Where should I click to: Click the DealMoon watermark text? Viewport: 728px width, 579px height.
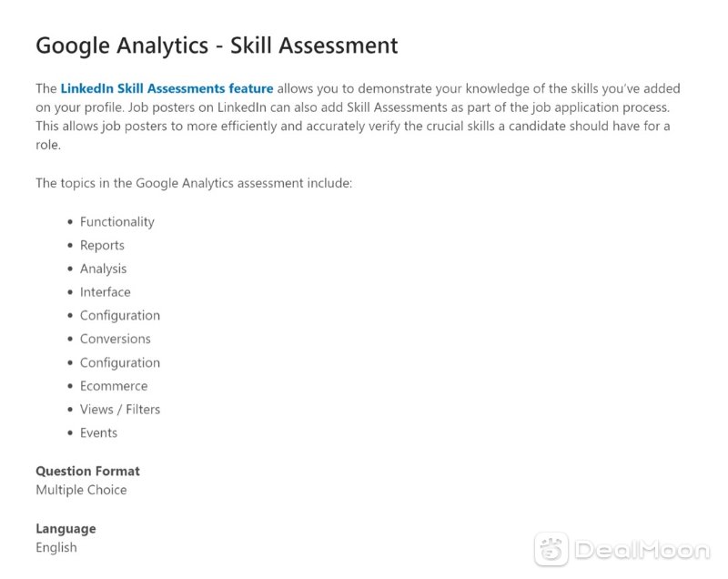(x=642, y=550)
